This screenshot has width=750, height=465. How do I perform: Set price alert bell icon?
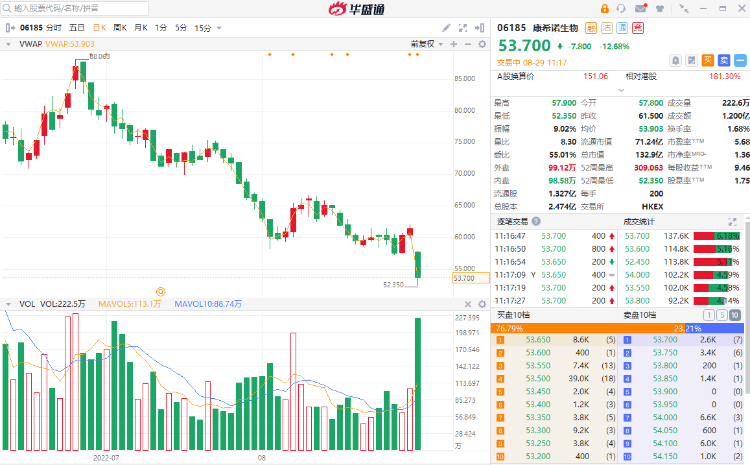pos(675,60)
